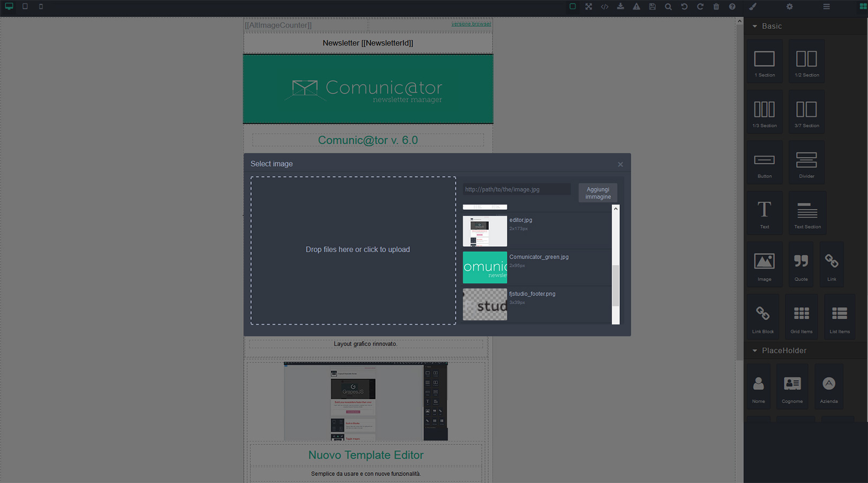Select the editor screenshot image in canvas
Viewport: 868px width, 483px height.
pyautogui.click(x=366, y=402)
